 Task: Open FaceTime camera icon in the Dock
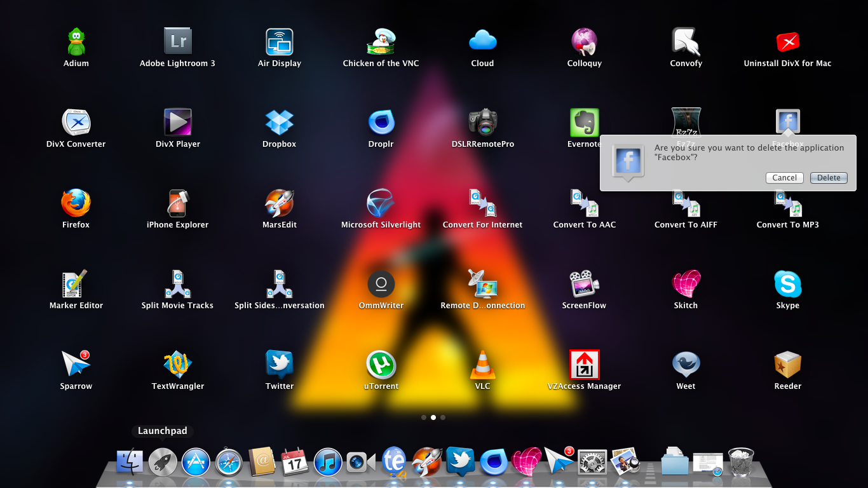tap(362, 462)
